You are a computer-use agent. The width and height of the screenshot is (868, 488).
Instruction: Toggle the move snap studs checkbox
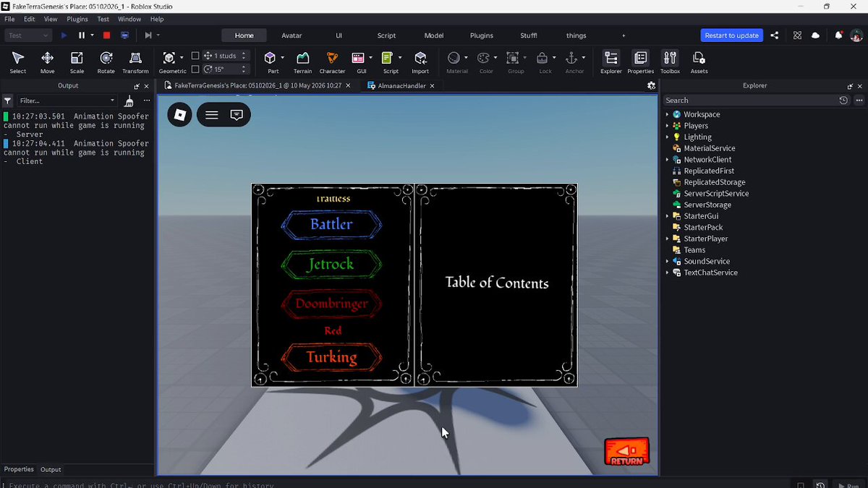195,56
